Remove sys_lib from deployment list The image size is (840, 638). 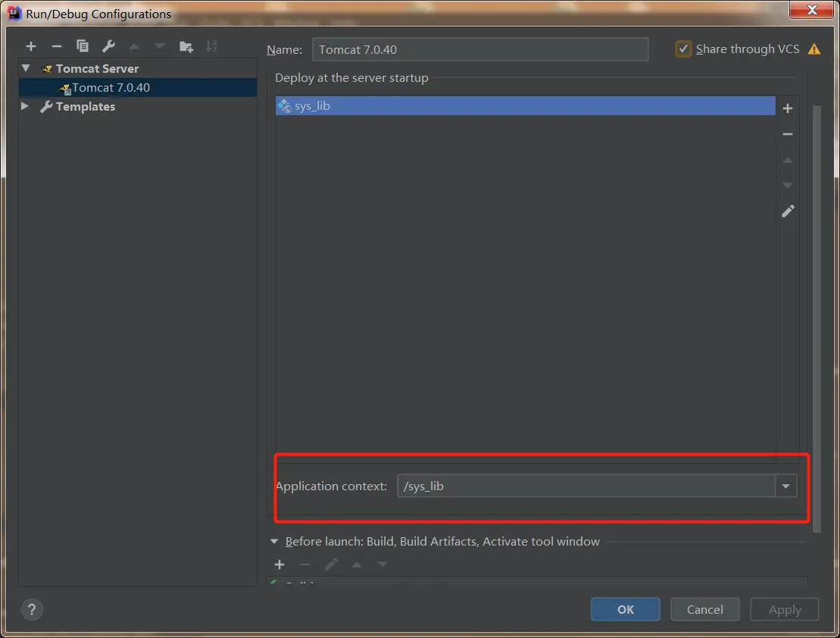tap(788, 134)
